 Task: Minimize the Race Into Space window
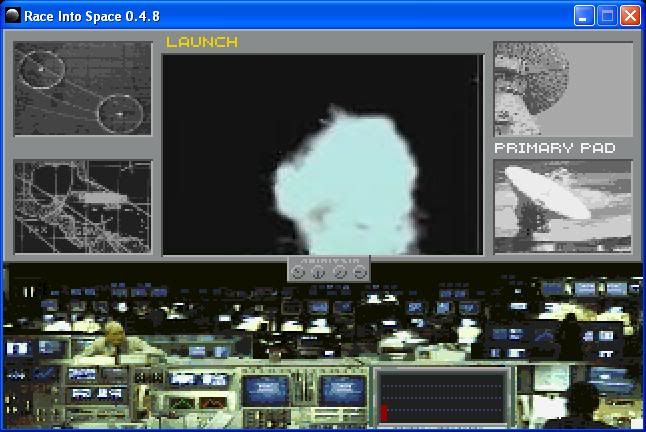tap(583, 16)
